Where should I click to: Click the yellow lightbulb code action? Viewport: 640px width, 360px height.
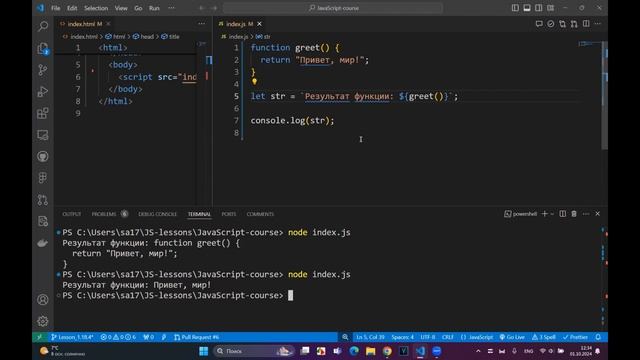pyautogui.click(x=254, y=81)
